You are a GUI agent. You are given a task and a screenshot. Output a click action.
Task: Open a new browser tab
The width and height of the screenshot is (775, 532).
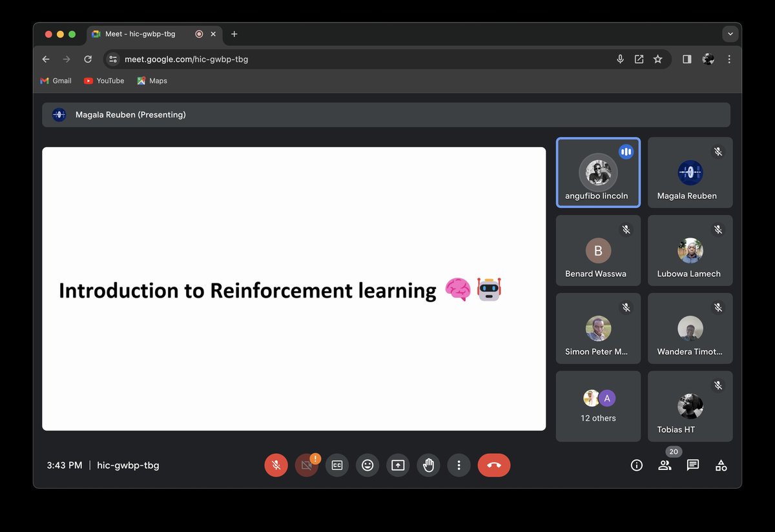pos(234,34)
